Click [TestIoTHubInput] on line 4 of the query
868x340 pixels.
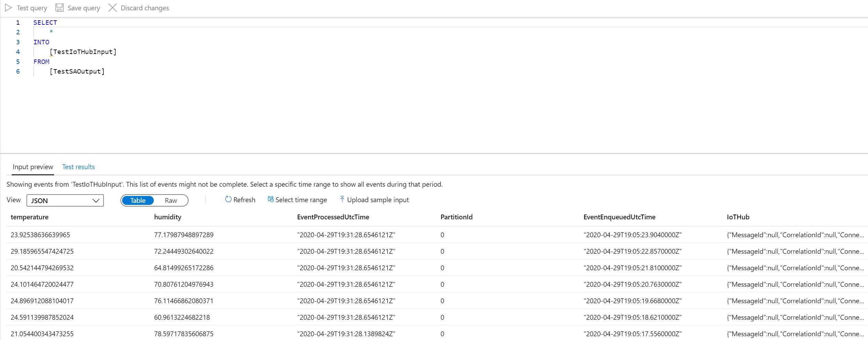83,52
